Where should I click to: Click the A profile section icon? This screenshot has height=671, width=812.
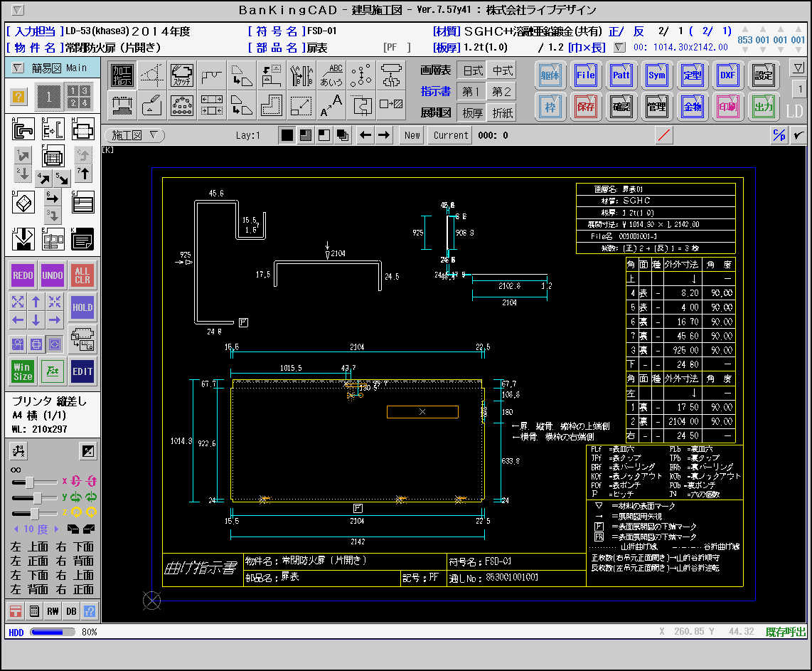tap(23, 129)
